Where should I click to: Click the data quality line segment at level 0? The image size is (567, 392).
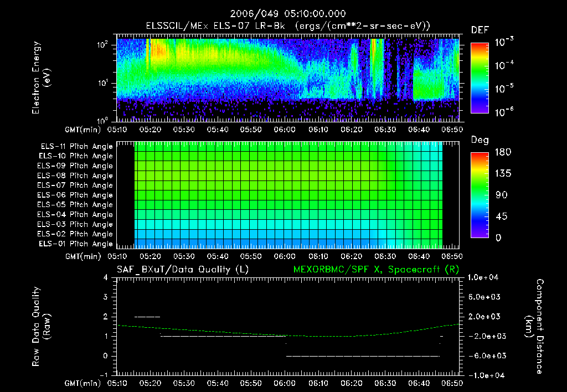point(363,356)
